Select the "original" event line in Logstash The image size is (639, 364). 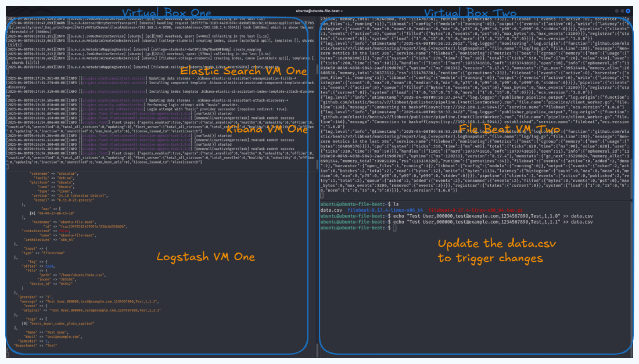pos(91,310)
